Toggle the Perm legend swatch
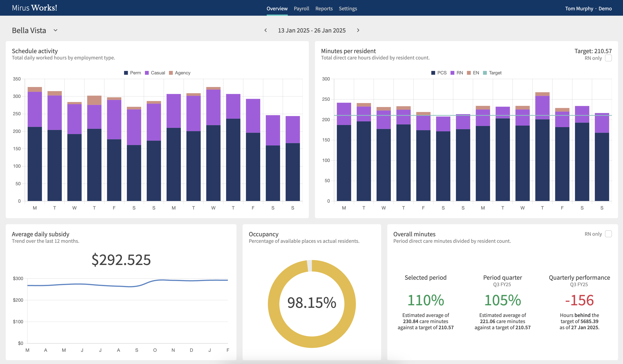Viewport: 623px width, 364px height. point(126,73)
